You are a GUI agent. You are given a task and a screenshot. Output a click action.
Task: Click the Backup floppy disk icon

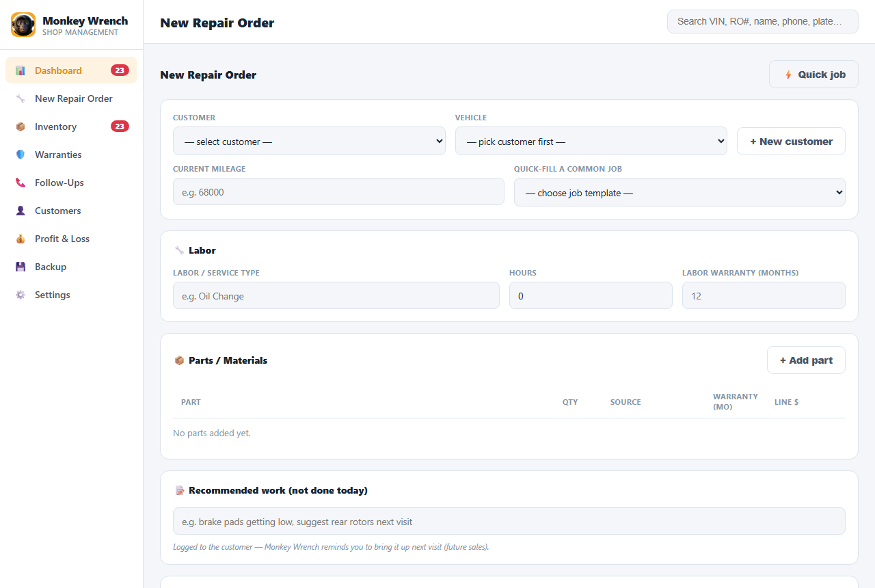[21, 267]
